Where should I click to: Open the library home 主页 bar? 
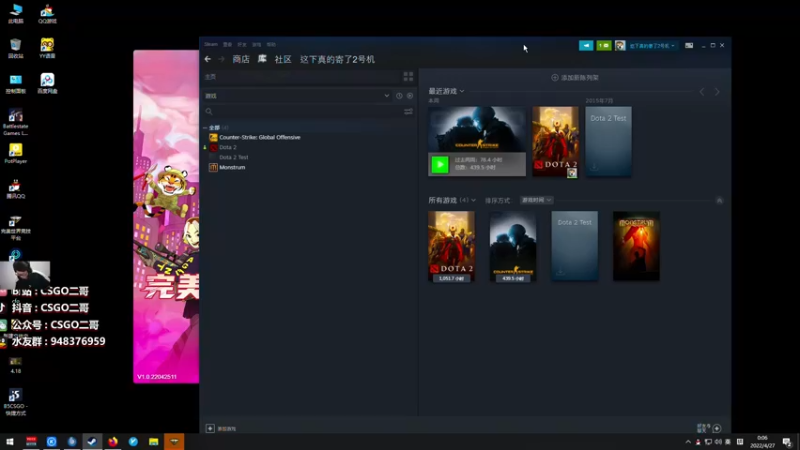302,77
